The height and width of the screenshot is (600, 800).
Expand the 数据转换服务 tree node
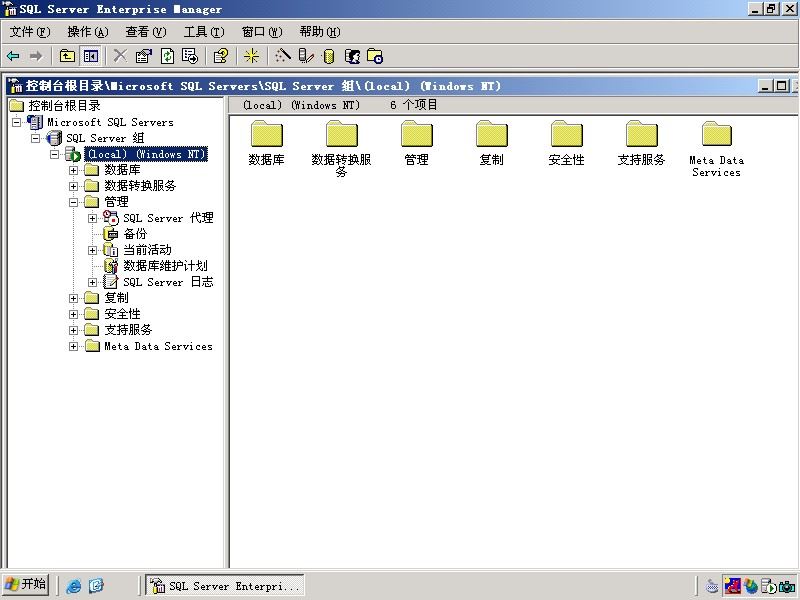(x=73, y=186)
